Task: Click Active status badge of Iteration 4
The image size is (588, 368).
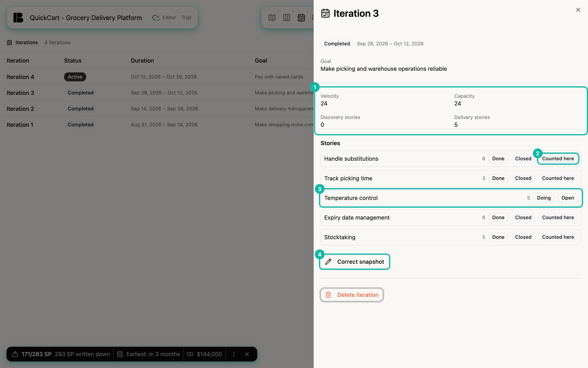Action: [75, 77]
